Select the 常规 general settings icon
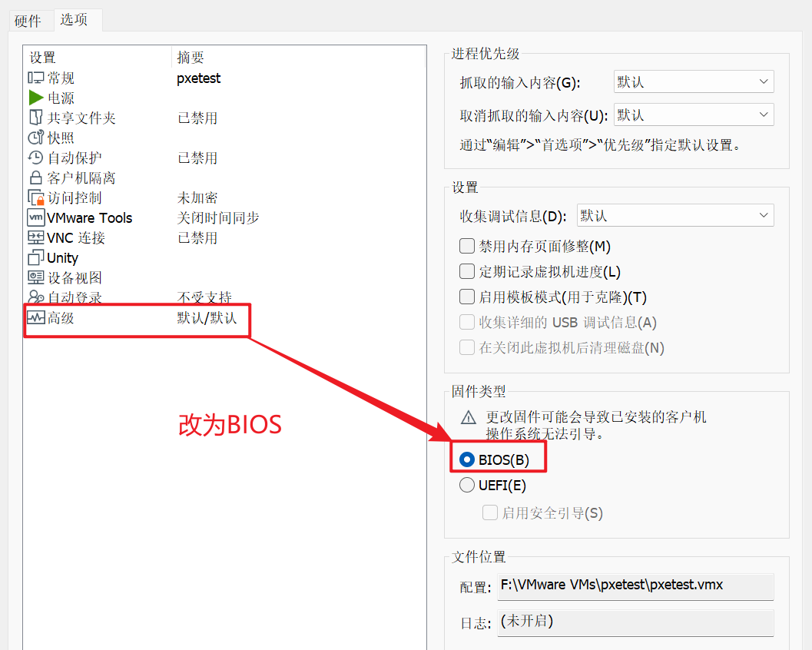 click(36, 78)
